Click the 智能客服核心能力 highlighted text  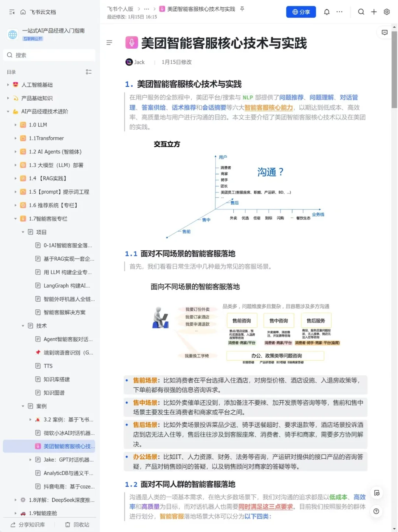click(269, 107)
